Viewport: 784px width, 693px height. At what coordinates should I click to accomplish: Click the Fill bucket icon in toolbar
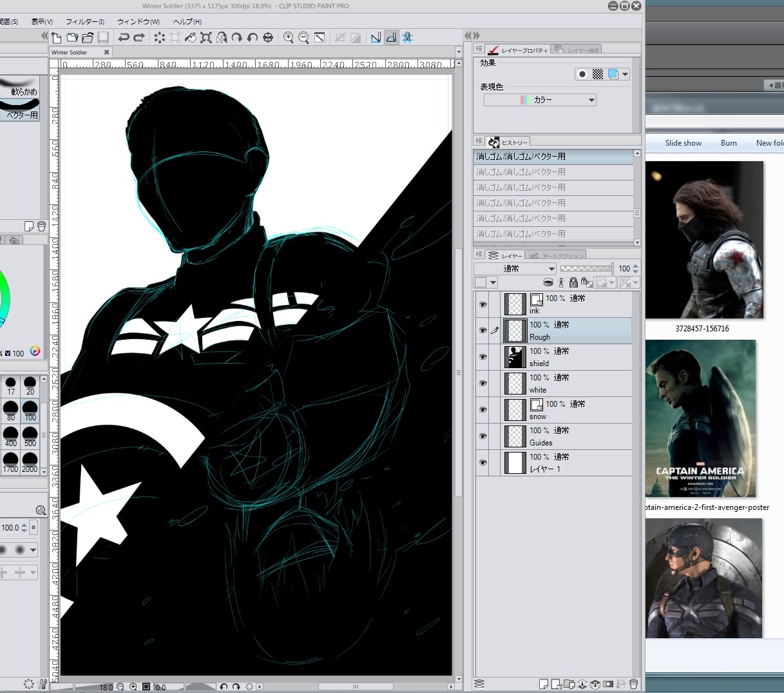(190, 38)
